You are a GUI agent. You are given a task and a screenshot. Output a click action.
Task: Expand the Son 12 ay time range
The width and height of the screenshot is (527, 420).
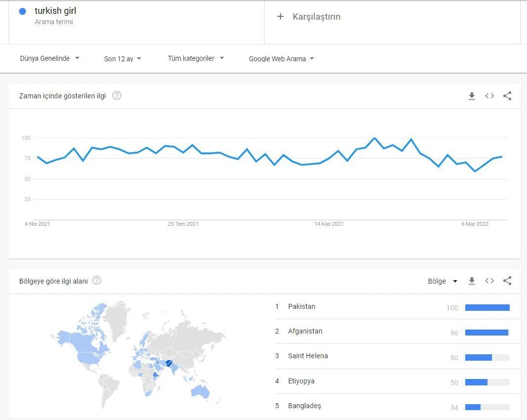122,59
